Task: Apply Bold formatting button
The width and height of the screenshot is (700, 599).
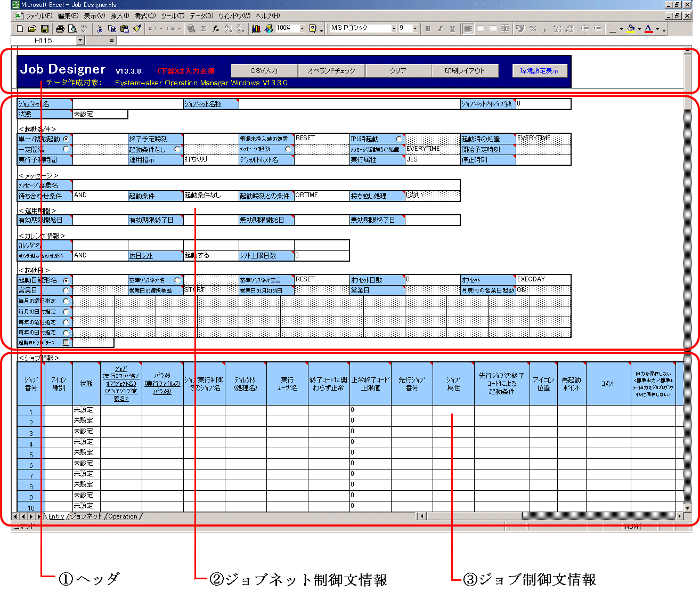Action: [x=428, y=29]
